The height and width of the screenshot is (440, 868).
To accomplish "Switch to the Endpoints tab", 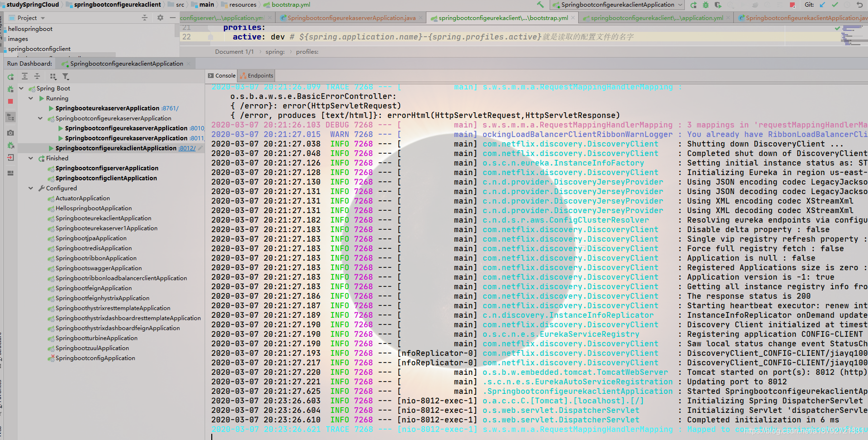I will tap(257, 76).
